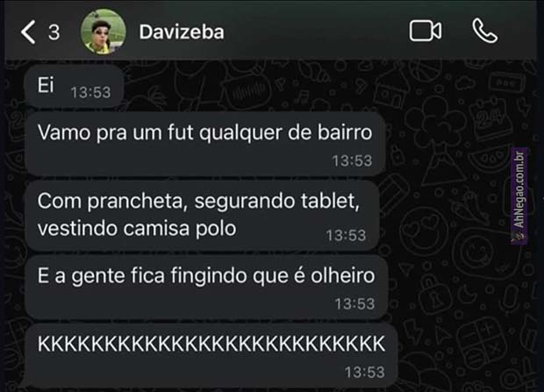The height and width of the screenshot is (392, 544).
Task: Open Davizeba's profile picture
Action: tap(103, 32)
